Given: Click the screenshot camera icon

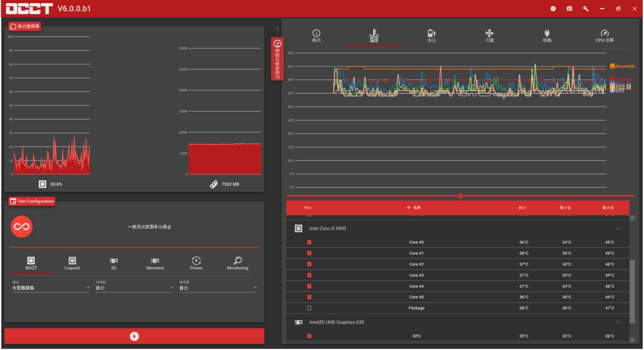Looking at the screenshot, I should click(569, 9).
